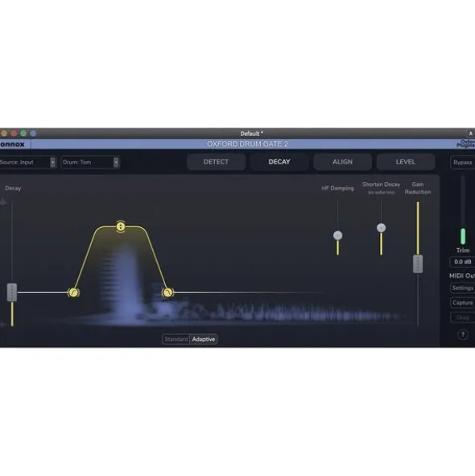Viewport: 475px width, 476px height.
Task: Click the envelope attack node on left
Action: tap(73, 292)
